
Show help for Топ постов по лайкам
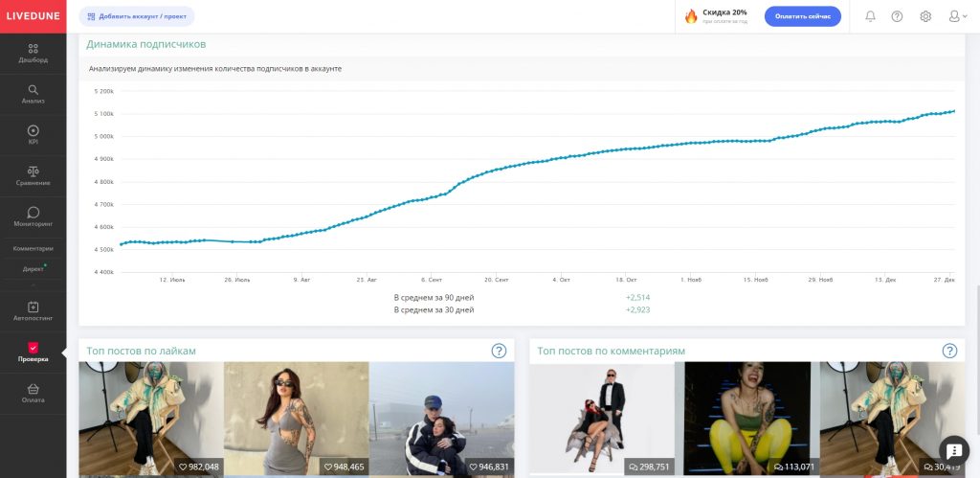499,351
